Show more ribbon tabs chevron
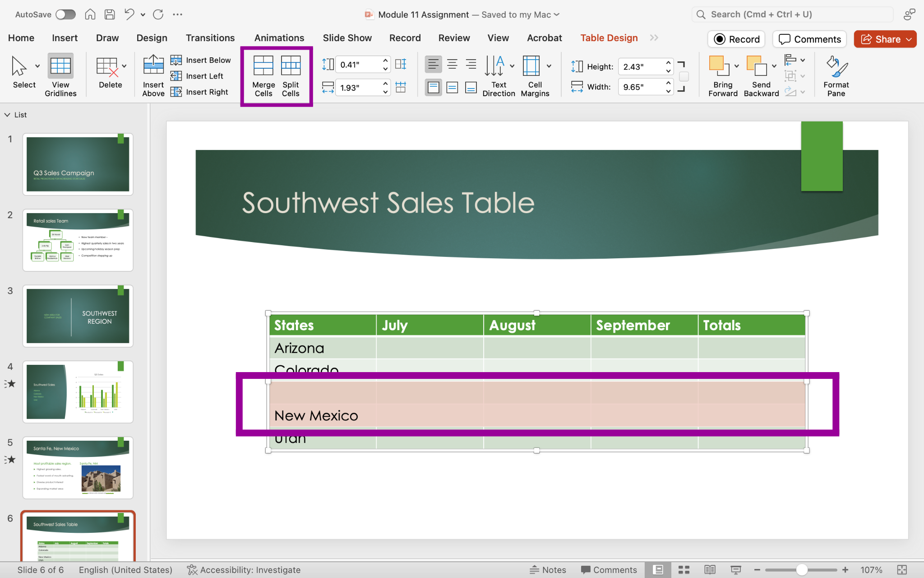This screenshot has width=924, height=578. point(654,38)
